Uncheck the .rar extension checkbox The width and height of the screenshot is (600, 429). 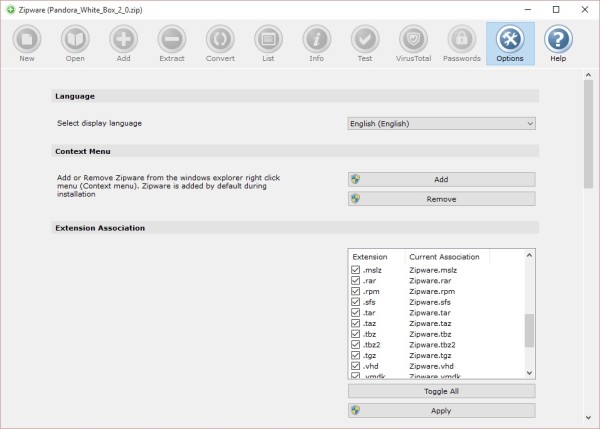point(355,281)
